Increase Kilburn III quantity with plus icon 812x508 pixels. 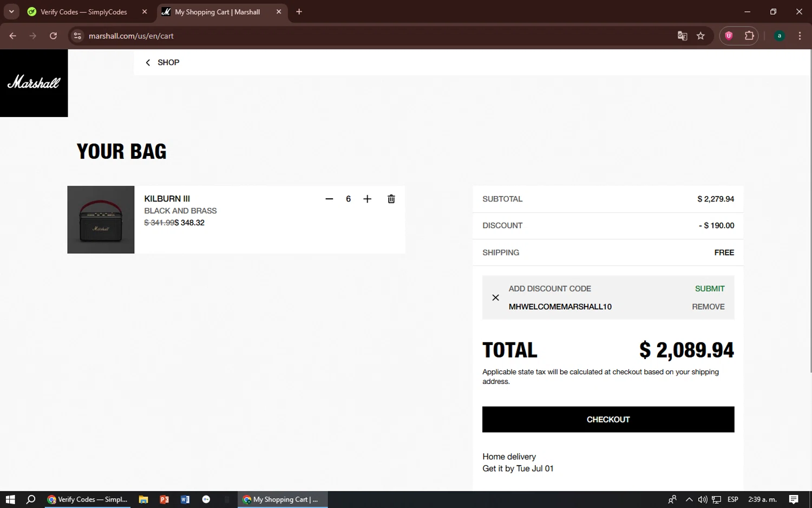click(x=367, y=199)
